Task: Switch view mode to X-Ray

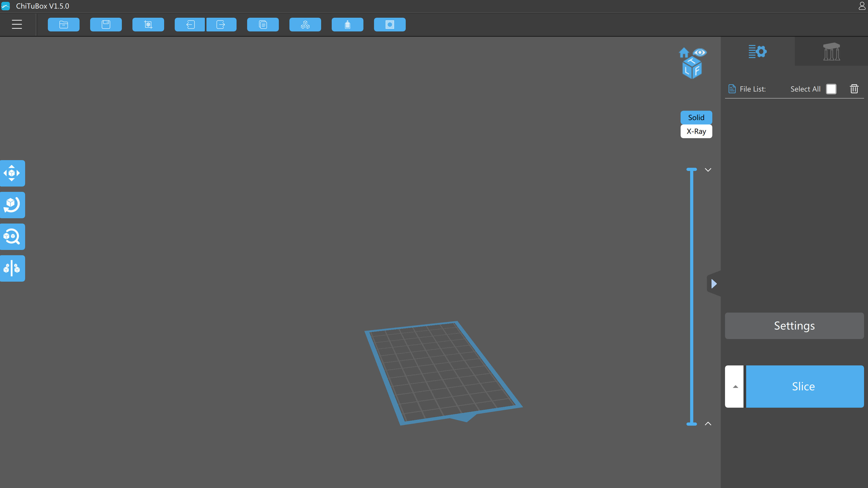Action: [696, 131]
